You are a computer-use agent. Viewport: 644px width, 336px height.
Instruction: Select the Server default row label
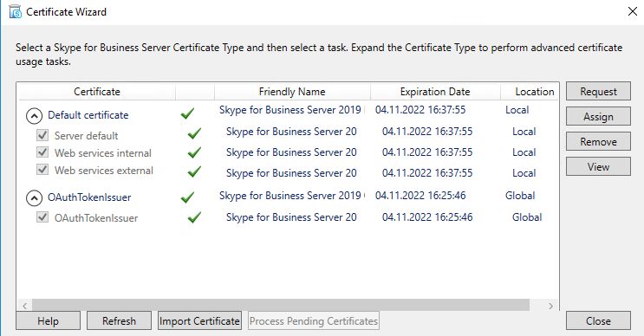pos(87,135)
